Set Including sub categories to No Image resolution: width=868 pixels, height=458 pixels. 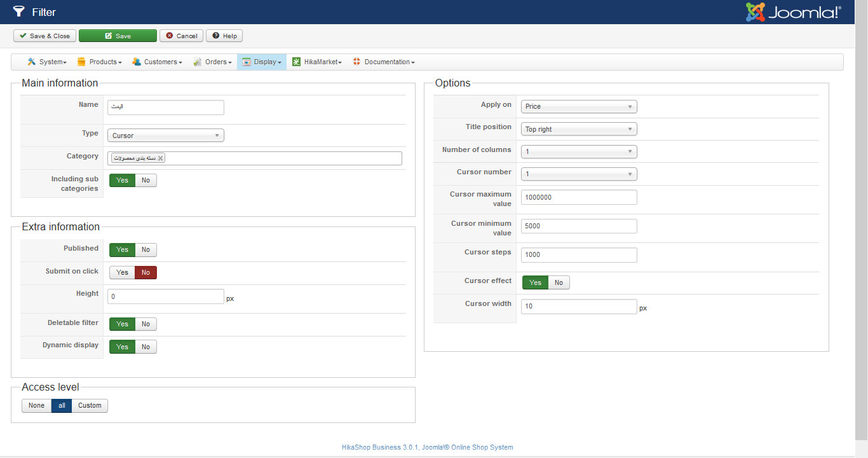point(146,181)
